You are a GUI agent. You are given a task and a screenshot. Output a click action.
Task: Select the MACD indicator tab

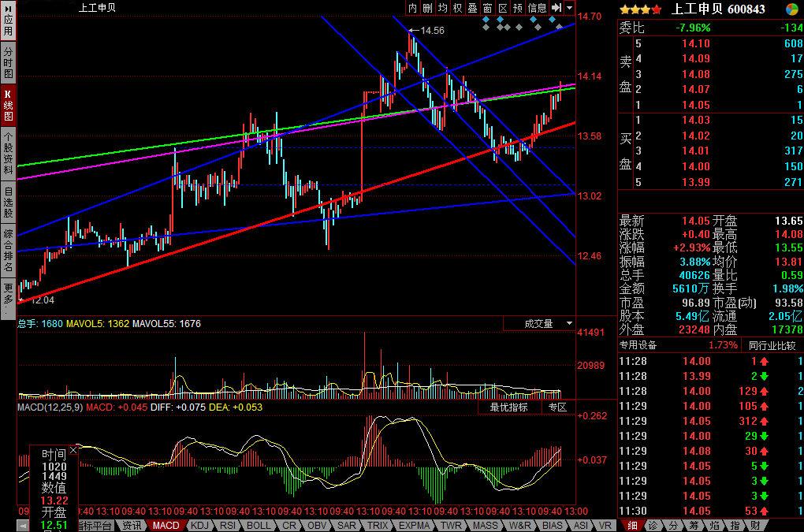tap(166, 526)
